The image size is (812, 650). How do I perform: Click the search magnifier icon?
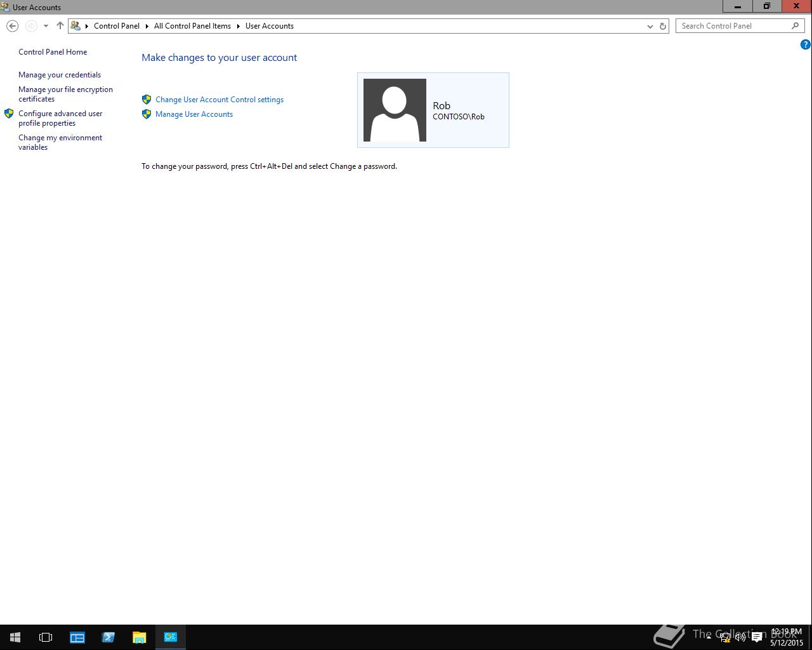(796, 26)
